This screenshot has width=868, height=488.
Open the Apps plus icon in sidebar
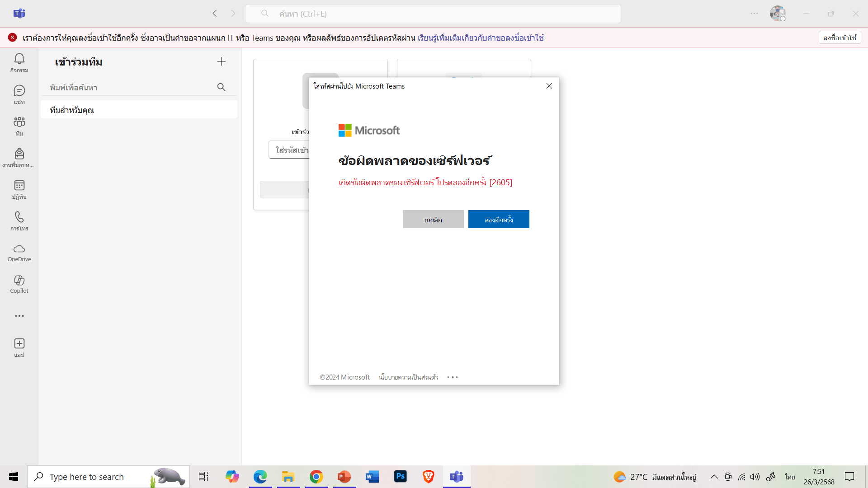(19, 347)
